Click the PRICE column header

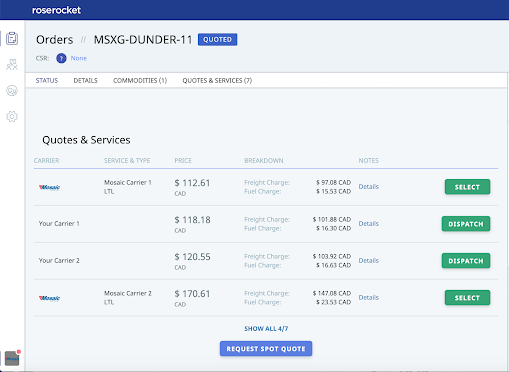(x=183, y=161)
